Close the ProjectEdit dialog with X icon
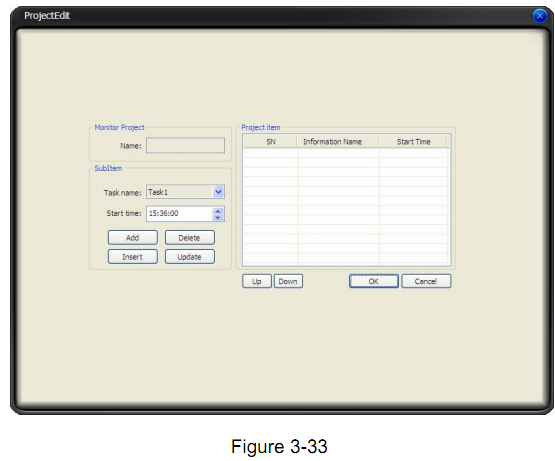 (x=540, y=16)
